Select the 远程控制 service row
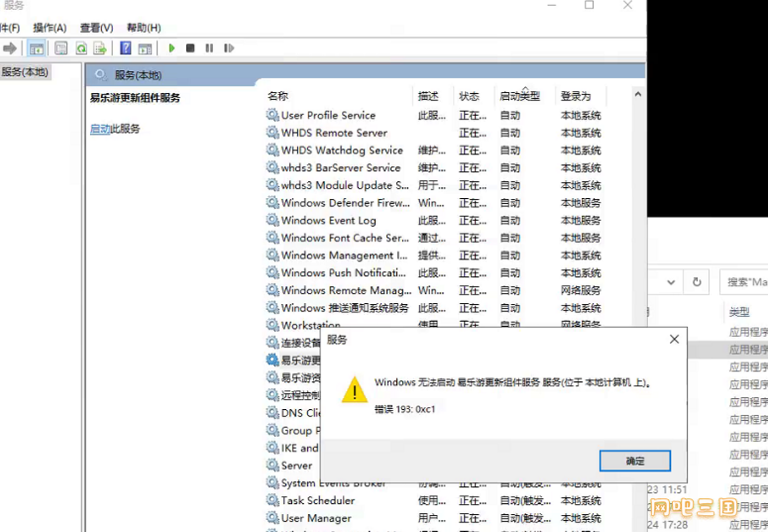The image size is (768, 532). click(293, 395)
